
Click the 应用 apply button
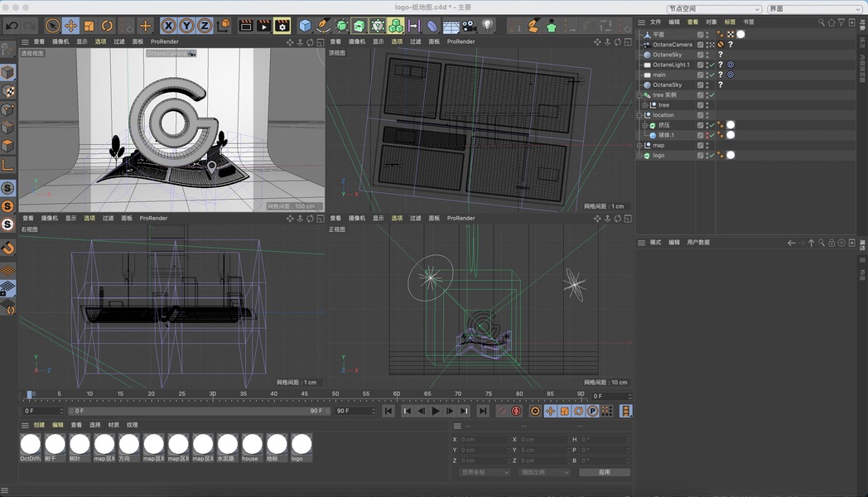pyautogui.click(x=604, y=472)
